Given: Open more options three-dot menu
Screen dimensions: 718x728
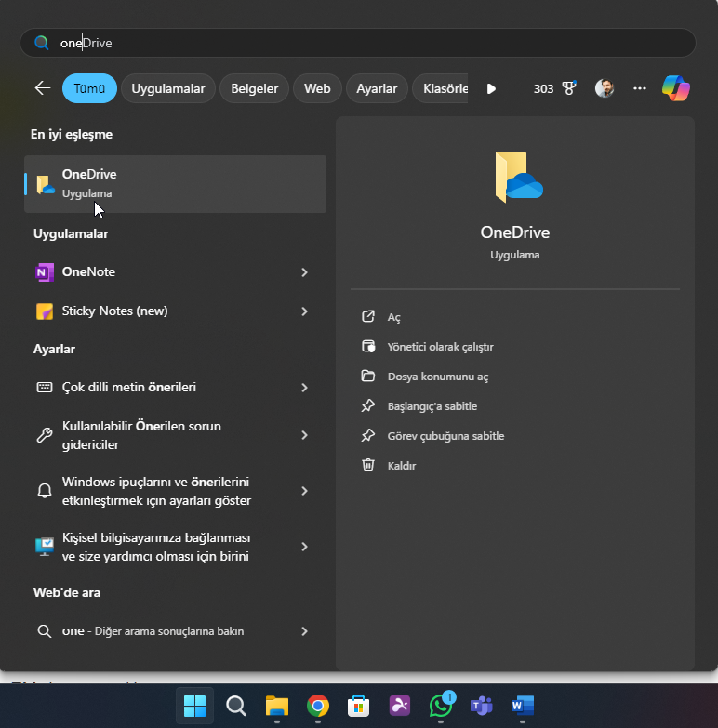Looking at the screenshot, I should tap(639, 88).
